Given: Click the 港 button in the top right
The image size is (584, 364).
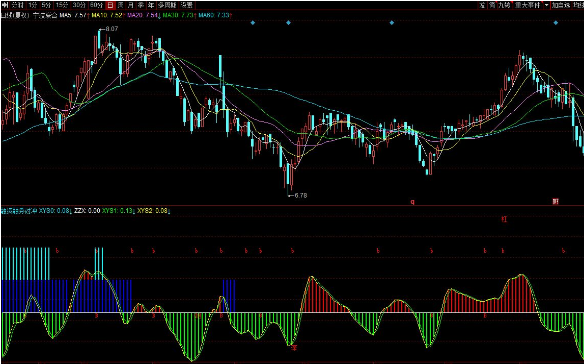Looking at the screenshot, I should click(x=482, y=5).
